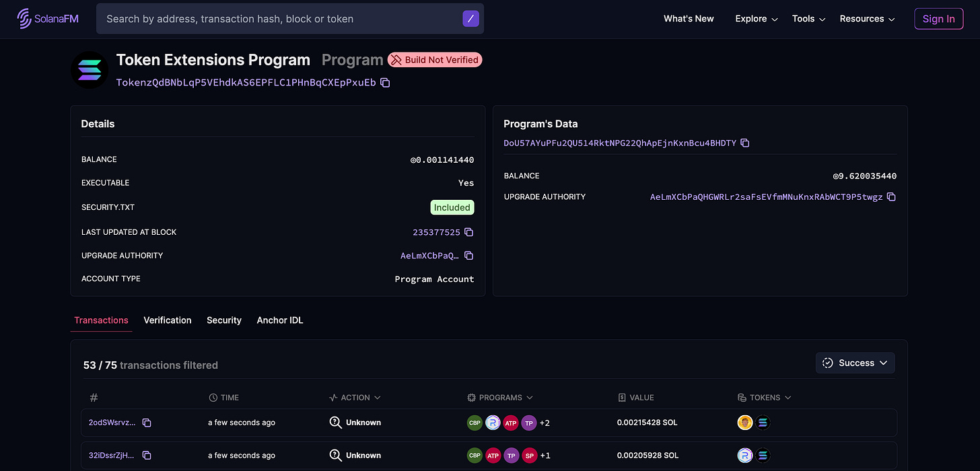Screen dimensions: 980x471
Task: Click the Sign In button
Action: pyautogui.click(x=938, y=19)
